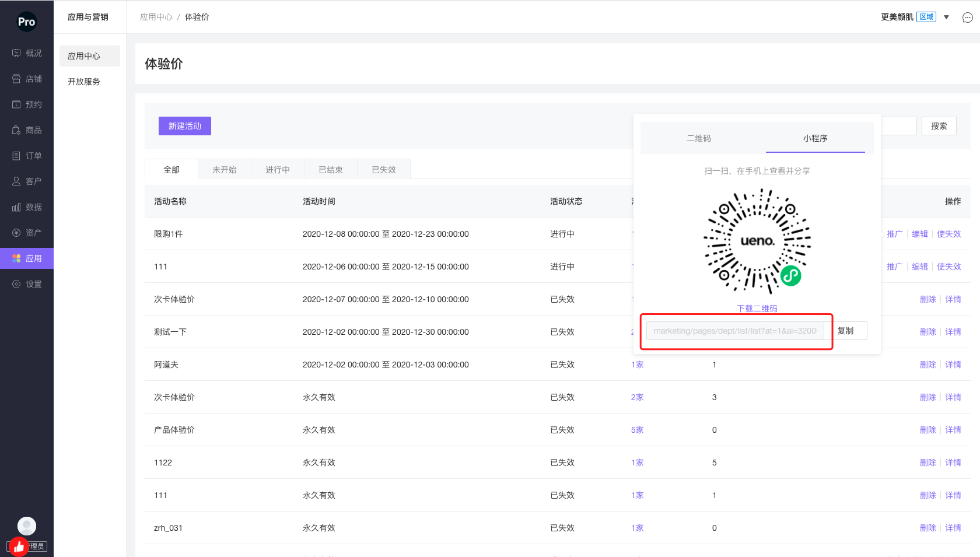This screenshot has width=980, height=557.
Task: Open 数据 in the sidebar
Action: pos(27,207)
